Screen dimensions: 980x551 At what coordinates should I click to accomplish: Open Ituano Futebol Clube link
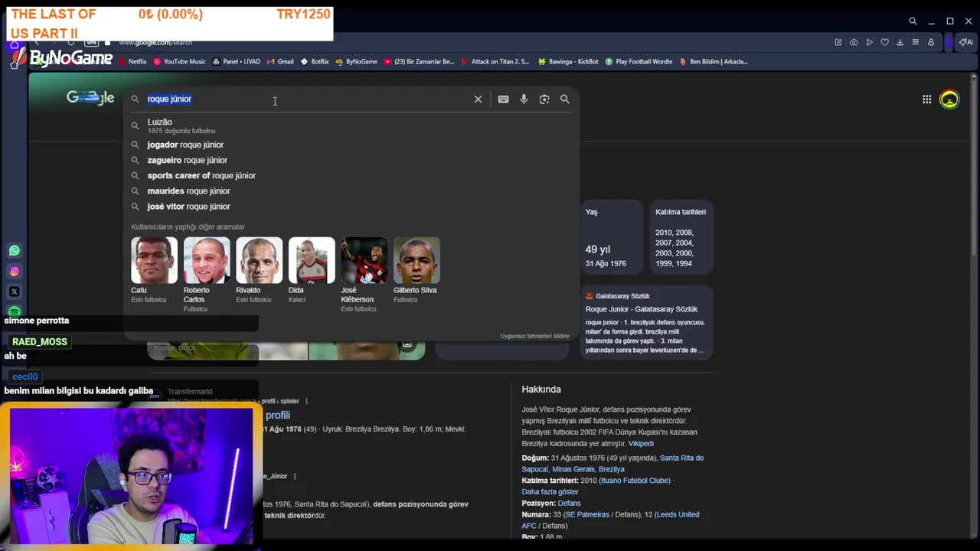(x=635, y=481)
